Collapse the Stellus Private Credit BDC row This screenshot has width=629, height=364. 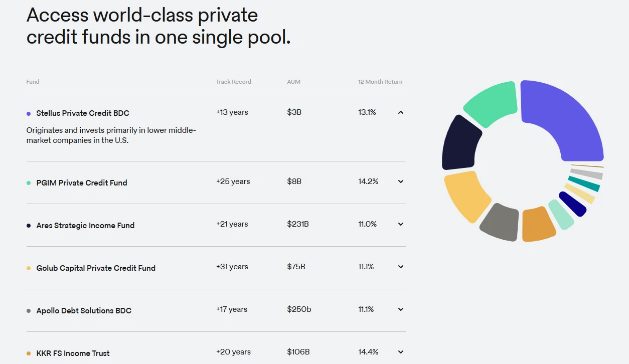[400, 112]
